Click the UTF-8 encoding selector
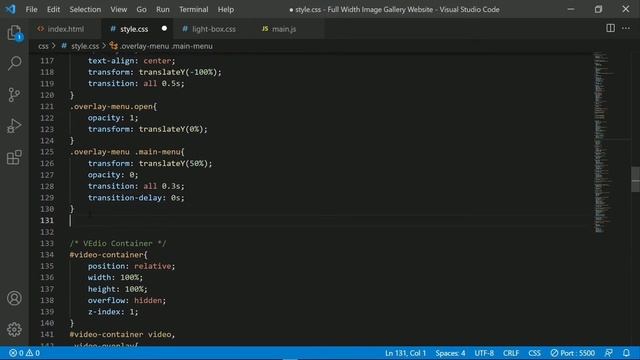Viewport: 640px width, 360px height. [x=484, y=353]
